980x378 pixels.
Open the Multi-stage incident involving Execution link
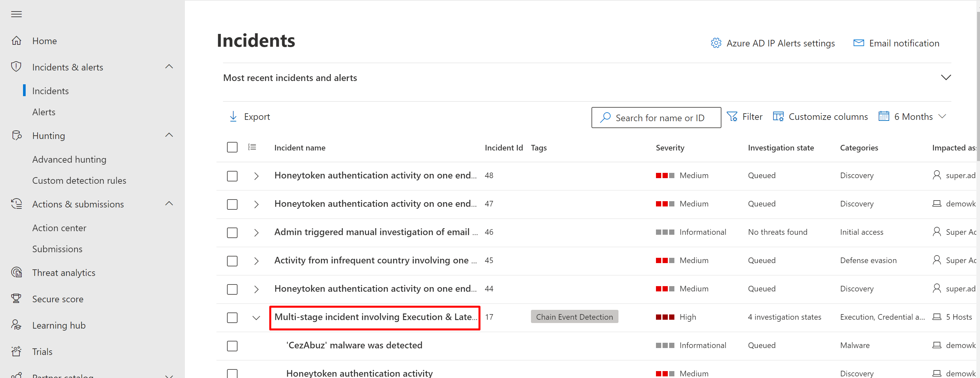[x=375, y=317]
